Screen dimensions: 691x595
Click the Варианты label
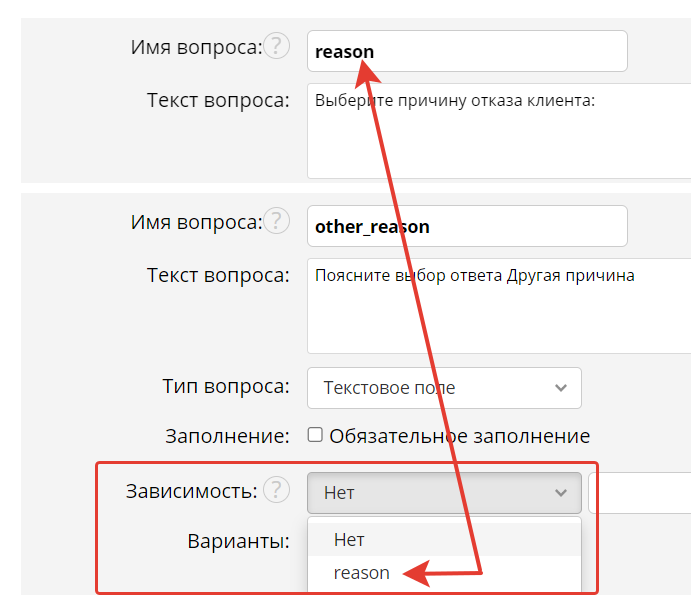[238, 542]
